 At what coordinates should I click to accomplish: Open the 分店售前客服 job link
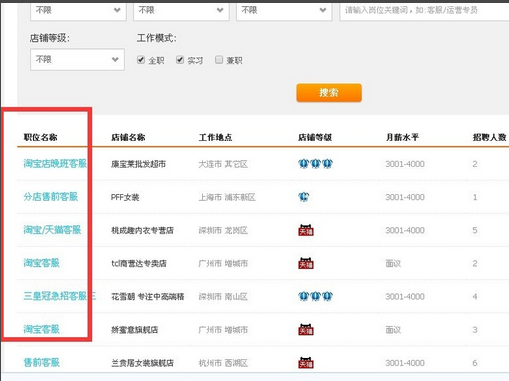point(51,197)
